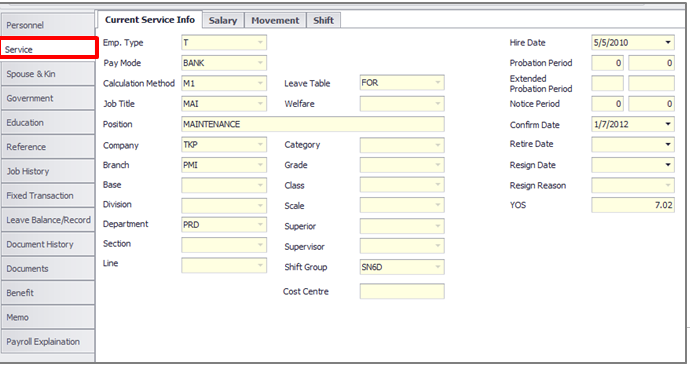Open Leave Balance/Record section
This screenshot has width=690, height=365.
[48, 220]
